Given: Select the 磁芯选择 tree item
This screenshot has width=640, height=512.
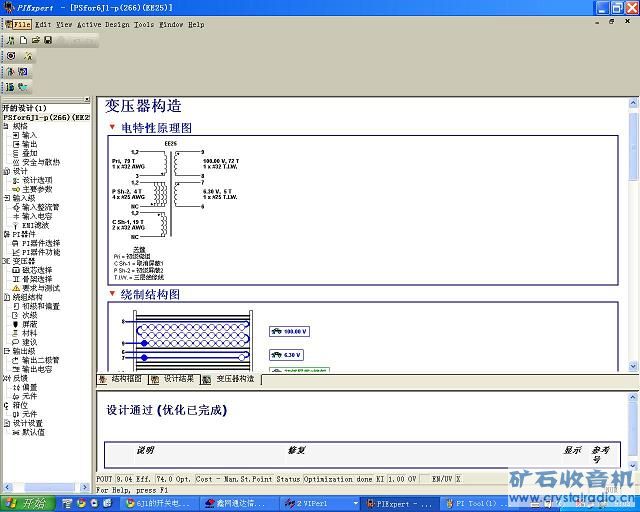Looking at the screenshot, I should tap(40, 270).
